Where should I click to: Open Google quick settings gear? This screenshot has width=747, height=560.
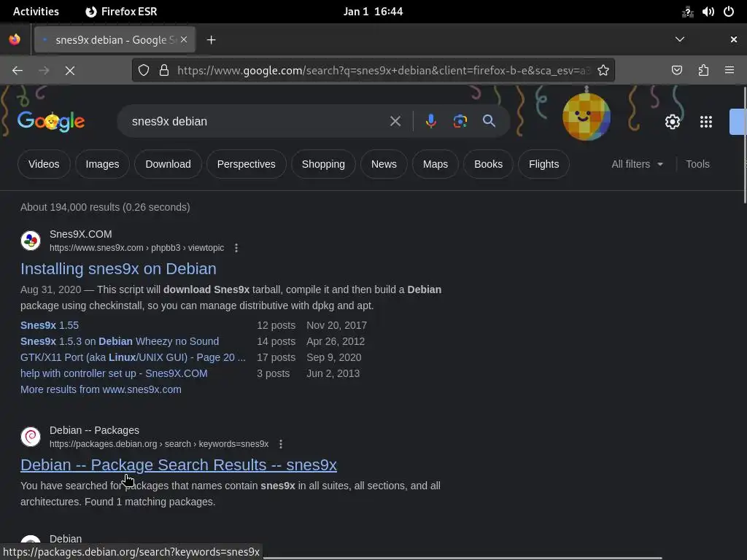[672, 122]
